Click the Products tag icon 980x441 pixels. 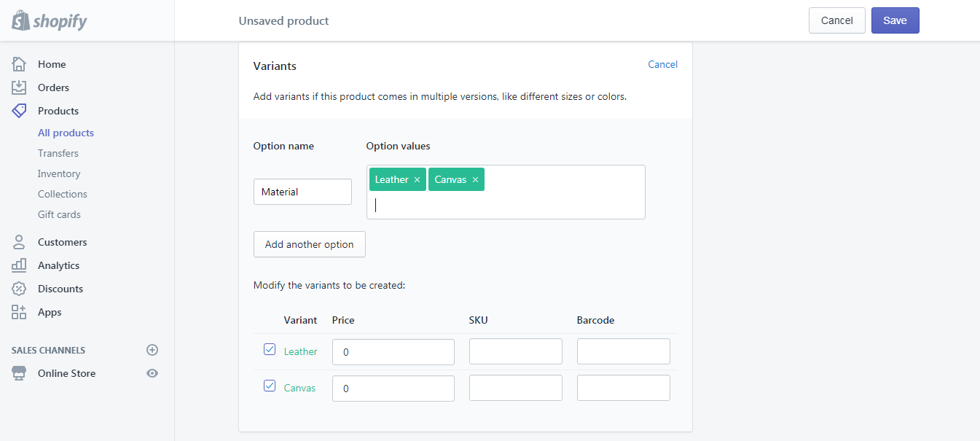coord(19,111)
